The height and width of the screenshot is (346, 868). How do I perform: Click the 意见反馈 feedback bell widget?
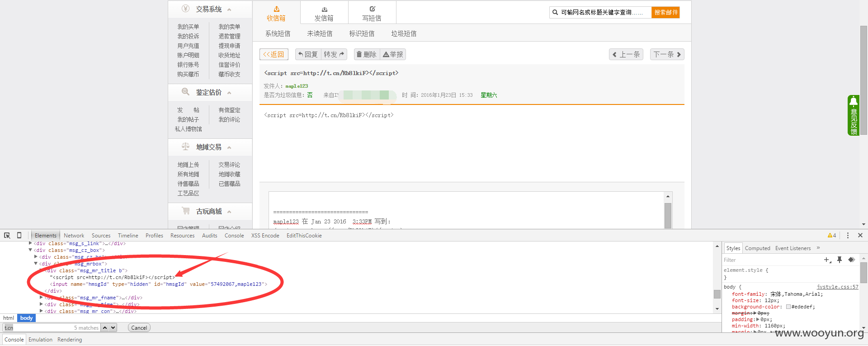pyautogui.click(x=854, y=115)
